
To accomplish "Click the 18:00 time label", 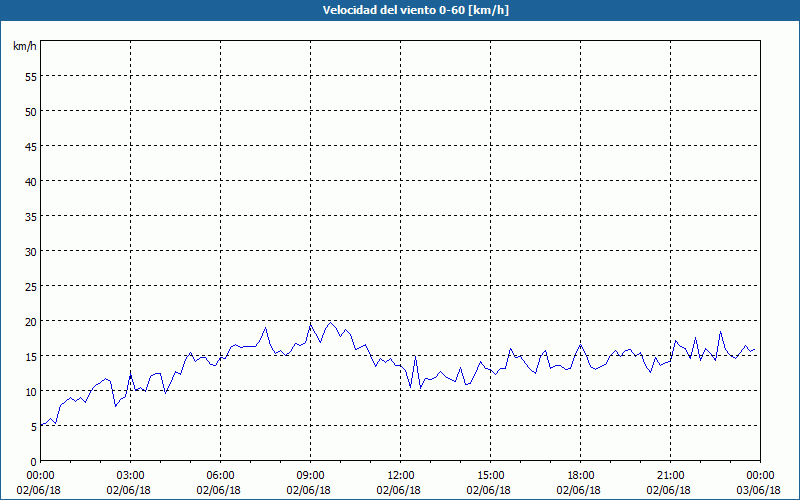I will [581, 476].
